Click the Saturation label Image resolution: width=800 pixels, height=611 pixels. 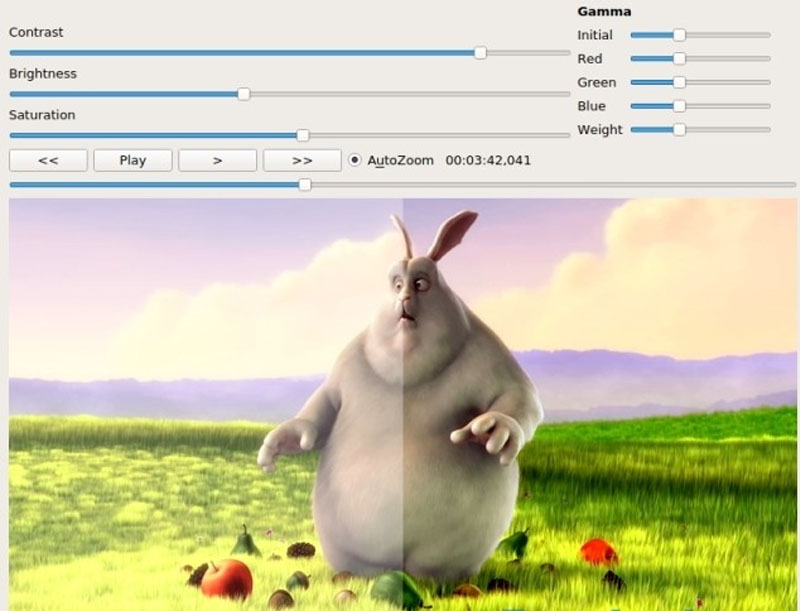point(40,114)
